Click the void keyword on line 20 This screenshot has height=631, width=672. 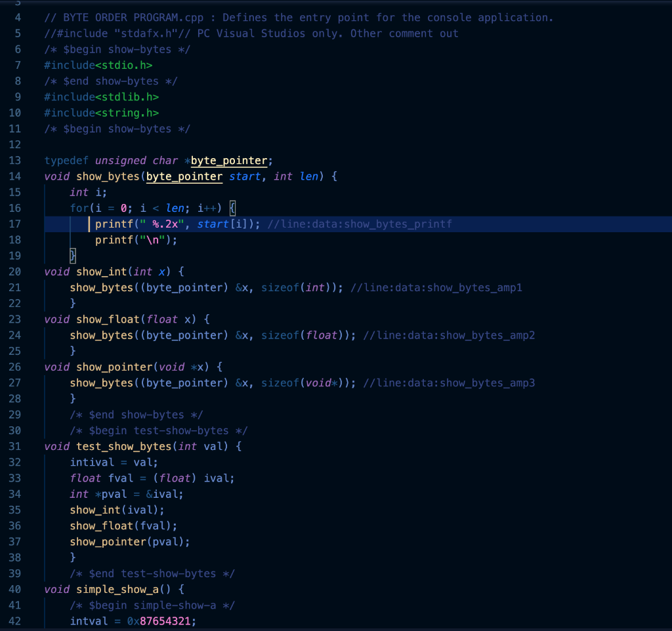pyautogui.click(x=56, y=271)
